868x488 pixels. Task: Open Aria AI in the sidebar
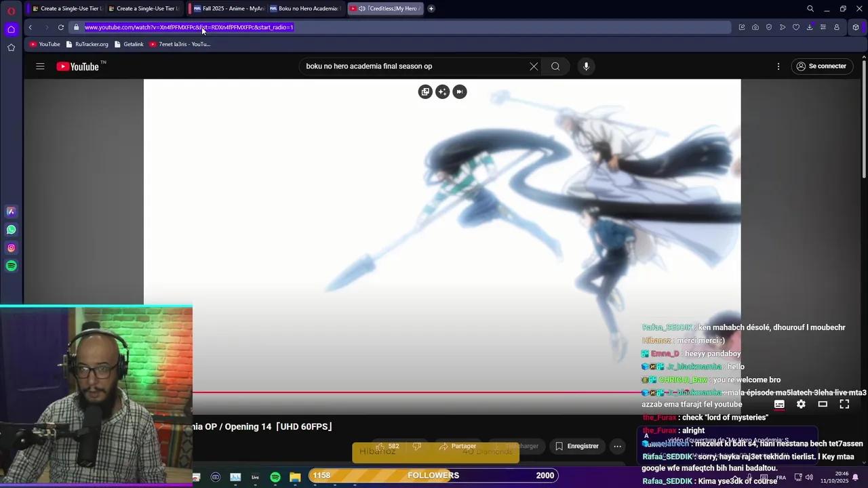11,211
